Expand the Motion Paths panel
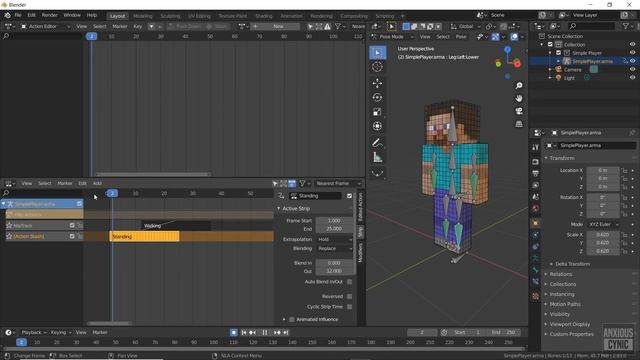 pos(565,304)
